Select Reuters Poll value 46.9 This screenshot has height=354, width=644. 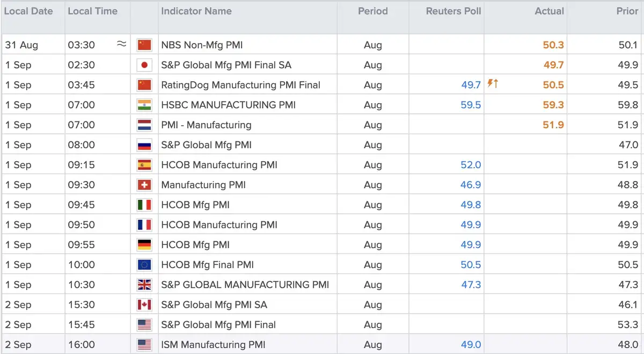(471, 185)
